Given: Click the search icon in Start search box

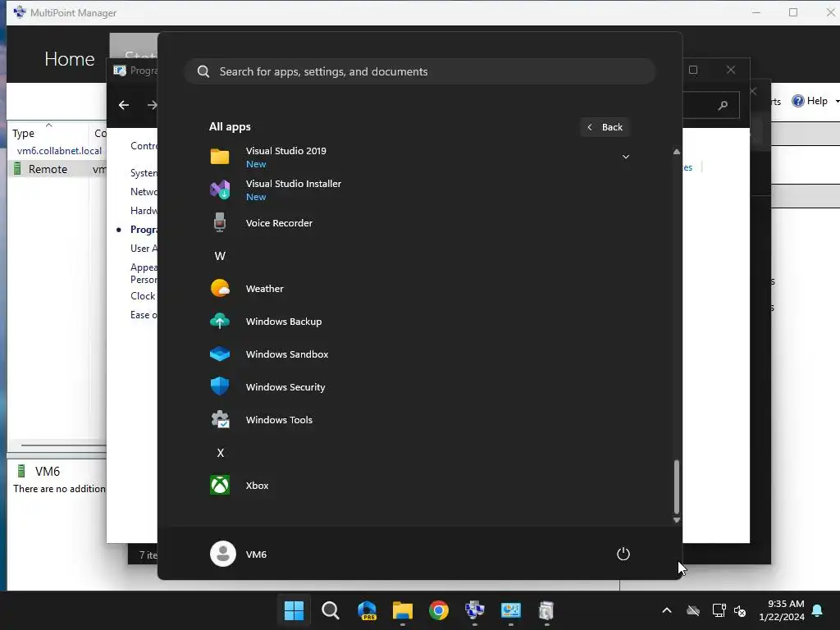Looking at the screenshot, I should coord(203,71).
